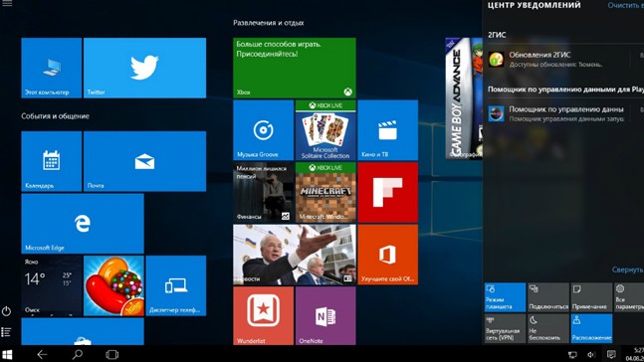Click the taskbar back arrow
644x362 pixels.
pos(42,355)
